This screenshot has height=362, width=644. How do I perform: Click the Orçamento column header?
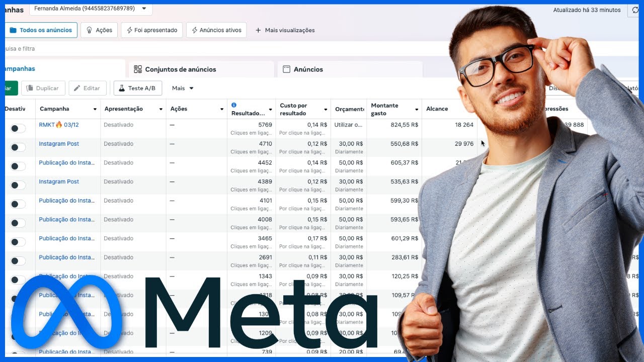pos(349,109)
